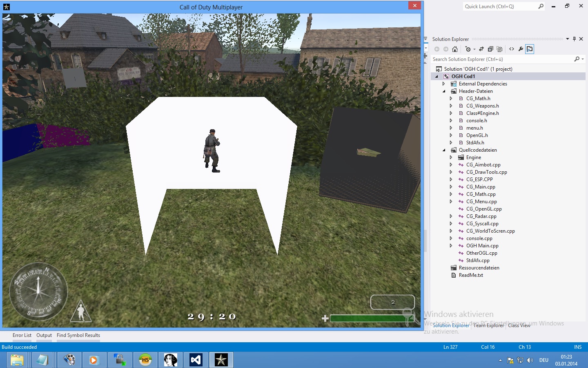The image size is (588, 368).
Task: Click the HS taskbar application icon
Action: click(145, 360)
